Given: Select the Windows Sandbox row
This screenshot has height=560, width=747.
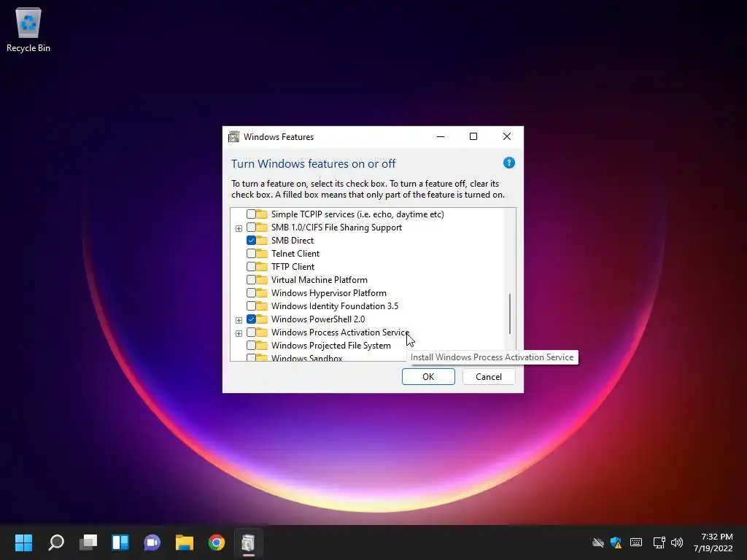Looking at the screenshot, I should coord(307,357).
